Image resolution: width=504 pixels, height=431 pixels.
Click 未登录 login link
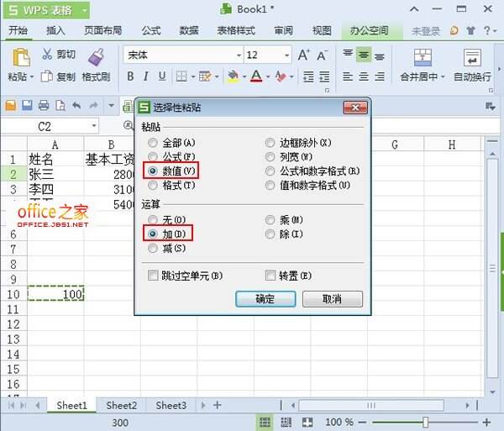click(426, 31)
